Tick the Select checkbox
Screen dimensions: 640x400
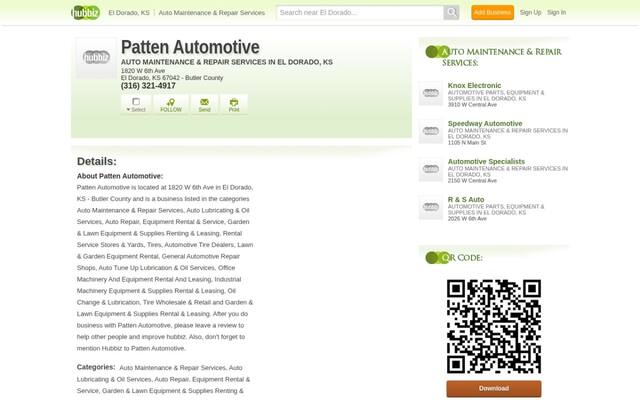click(x=136, y=101)
